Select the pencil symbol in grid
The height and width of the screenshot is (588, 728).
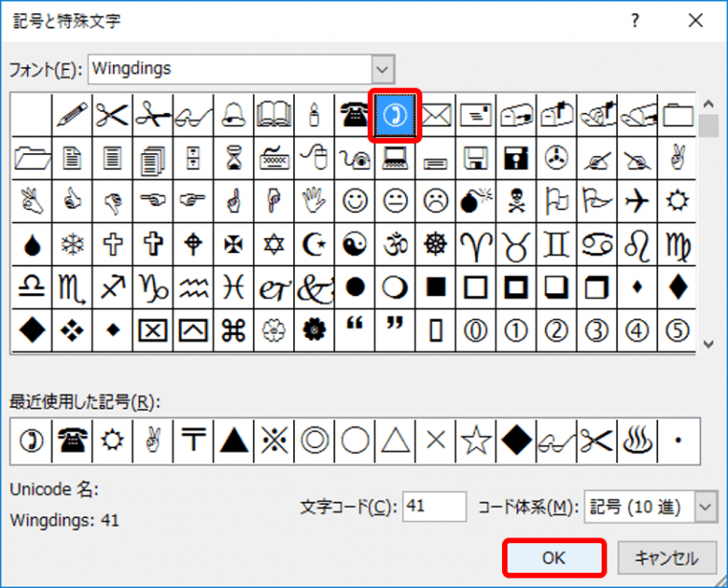click(x=72, y=114)
